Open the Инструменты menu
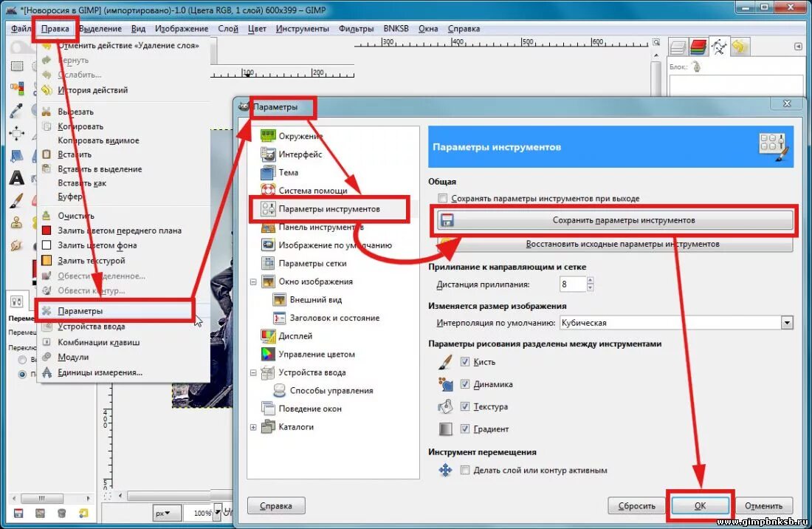Viewport: 812px width, 529px height. tap(303, 29)
